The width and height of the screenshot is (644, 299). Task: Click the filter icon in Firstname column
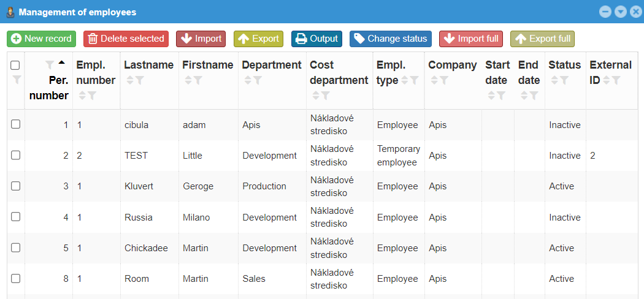click(198, 80)
